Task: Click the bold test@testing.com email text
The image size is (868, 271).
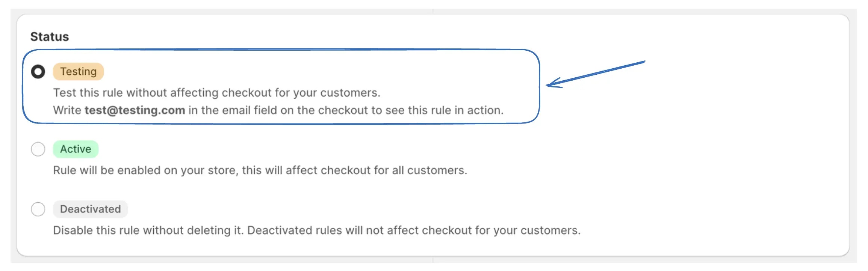Action: pyautogui.click(x=135, y=110)
